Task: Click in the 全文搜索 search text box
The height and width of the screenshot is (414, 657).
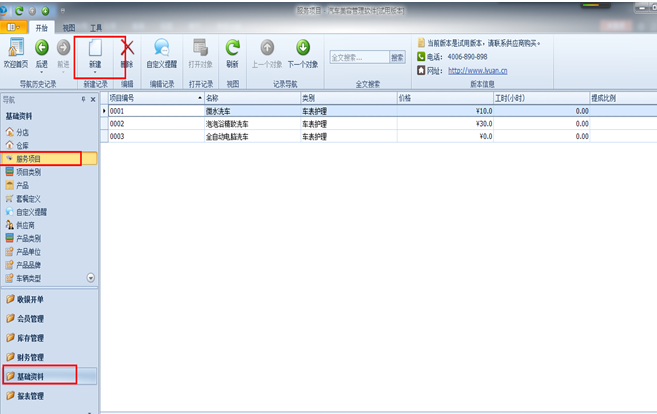Action: pyautogui.click(x=358, y=57)
